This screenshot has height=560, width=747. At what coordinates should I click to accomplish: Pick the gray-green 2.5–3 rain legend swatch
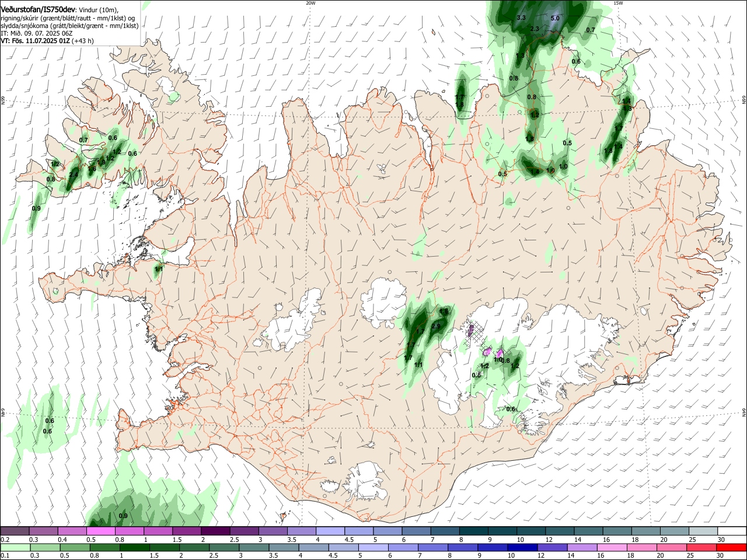pos(224,547)
